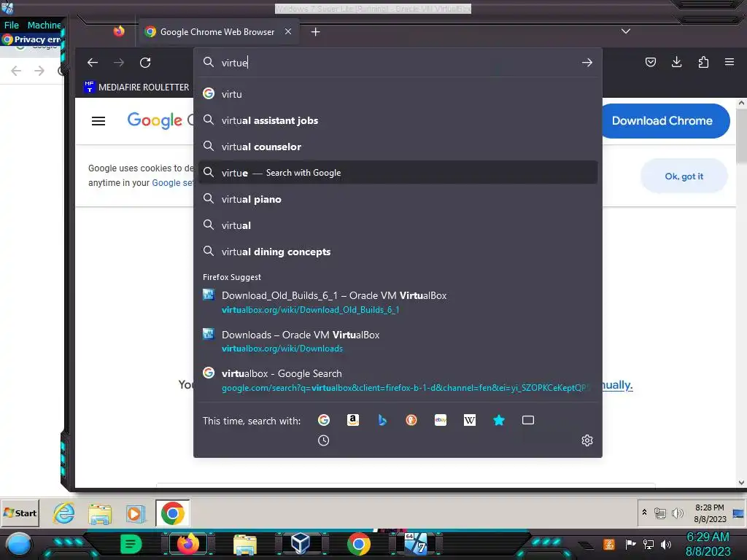
Task: Search history using the clock icon
Action: pyautogui.click(x=323, y=440)
